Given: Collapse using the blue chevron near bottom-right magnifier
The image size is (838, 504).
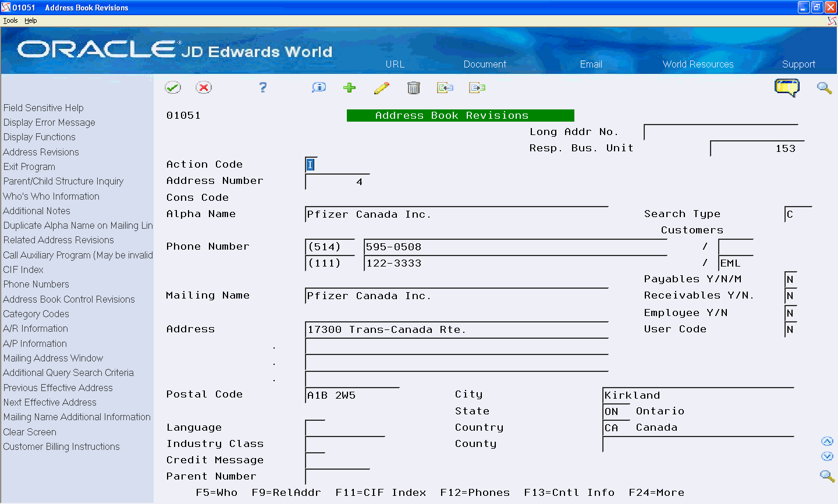Looking at the screenshot, I should tap(828, 456).
